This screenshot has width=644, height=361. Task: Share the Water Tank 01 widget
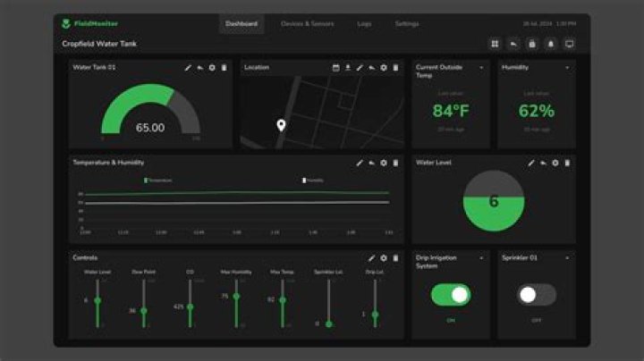click(x=200, y=68)
